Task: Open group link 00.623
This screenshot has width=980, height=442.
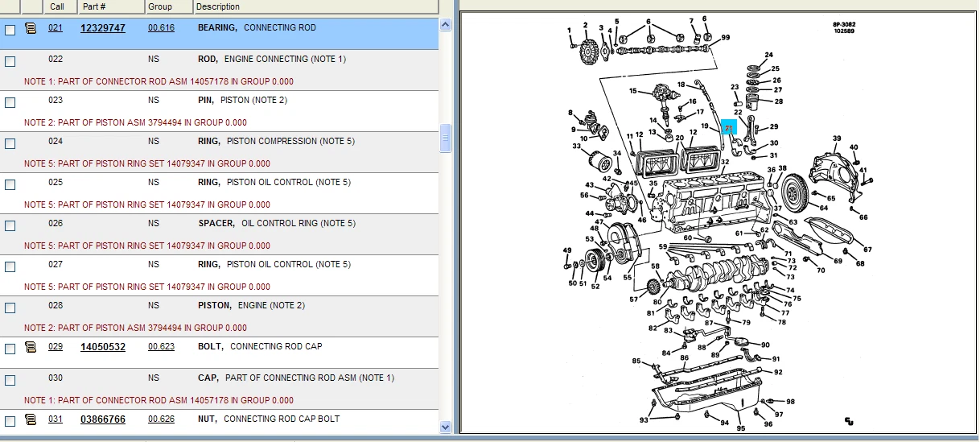Action: click(x=161, y=347)
